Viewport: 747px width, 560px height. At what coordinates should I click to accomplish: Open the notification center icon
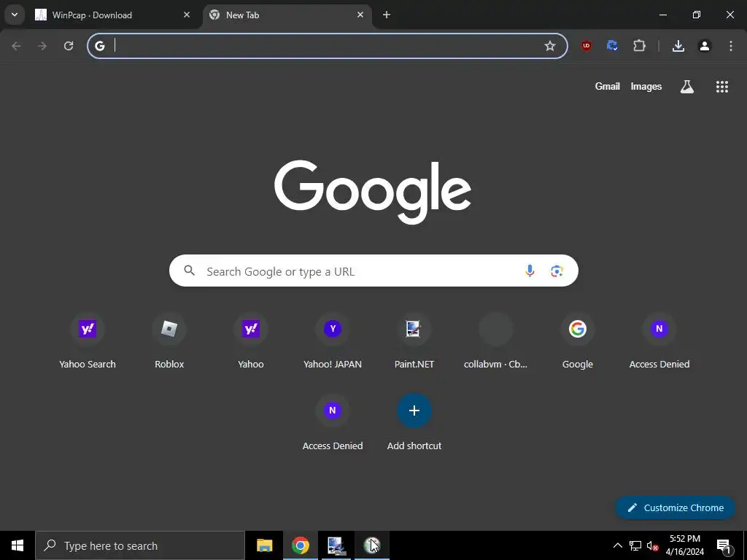[x=724, y=545]
